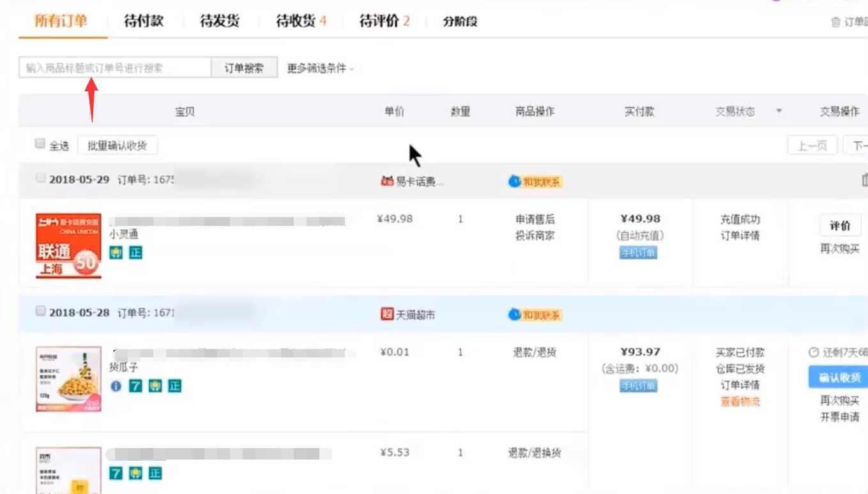Click the blue 确认收货 button
The width and height of the screenshot is (868, 494).
838,377
